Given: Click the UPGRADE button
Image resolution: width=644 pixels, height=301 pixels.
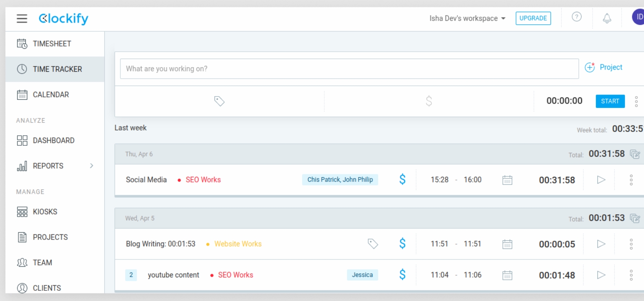Looking at the screenshot, I should [533, 18].
